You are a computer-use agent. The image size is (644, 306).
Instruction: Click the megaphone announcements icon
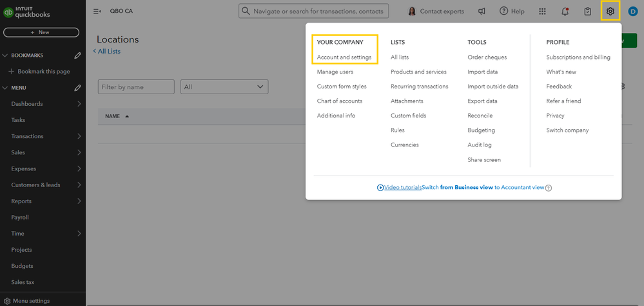482,12
